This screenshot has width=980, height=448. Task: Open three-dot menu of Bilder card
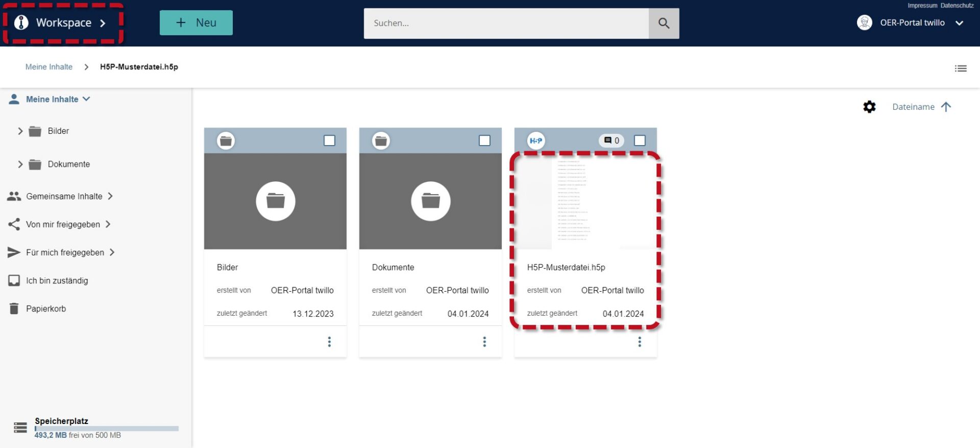click(x=329, y=342)
